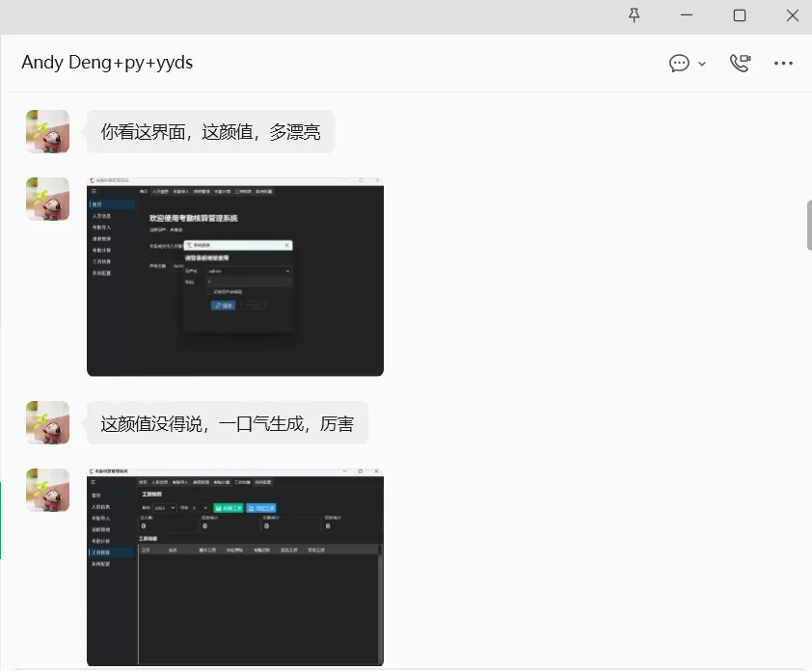
Task: Click the avatar beside 你看这界面 message
Action: (47, 131)
